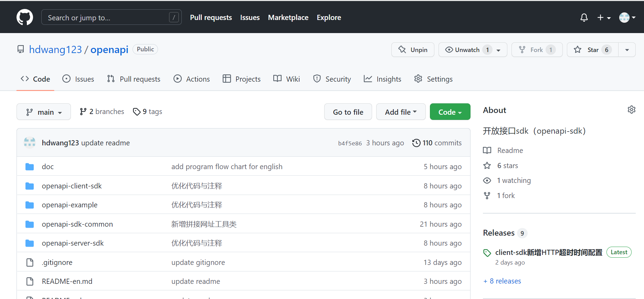View the 110 commits history
Viewport: 644px width, 299px height.
coord(437,143)
